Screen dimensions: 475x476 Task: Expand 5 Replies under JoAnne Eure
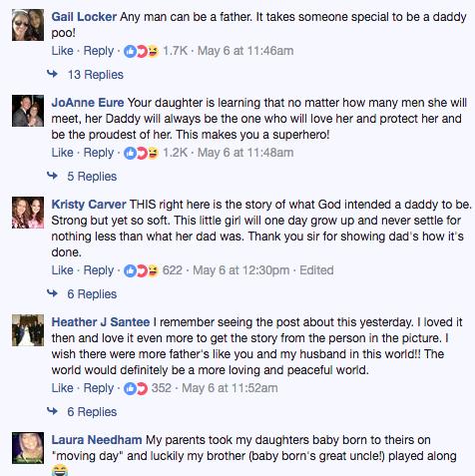[92, 177]
